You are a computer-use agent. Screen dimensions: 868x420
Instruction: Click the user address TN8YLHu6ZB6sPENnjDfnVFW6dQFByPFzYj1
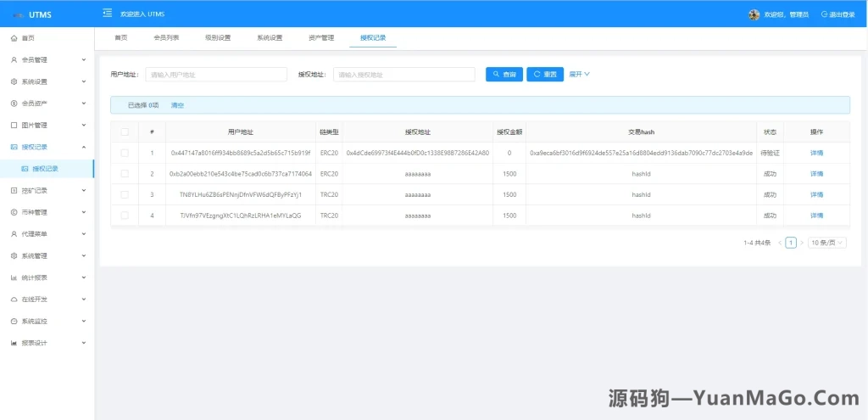click(x=241, y=194)
